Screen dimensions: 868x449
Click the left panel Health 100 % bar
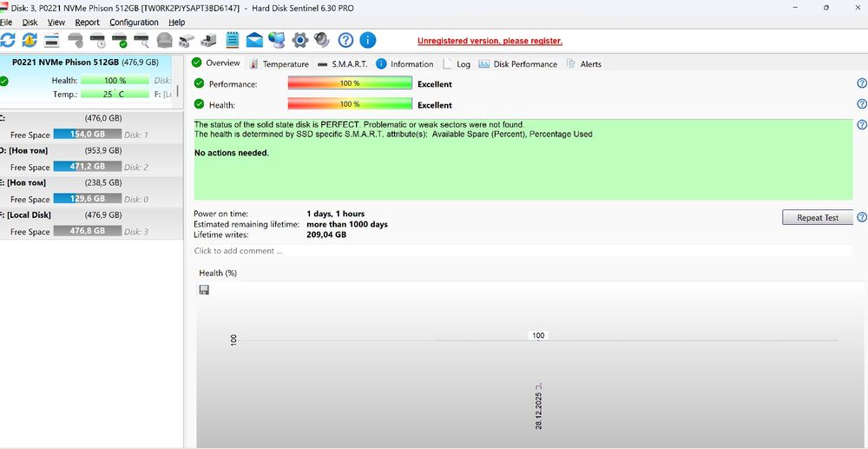tap(115, 80)
